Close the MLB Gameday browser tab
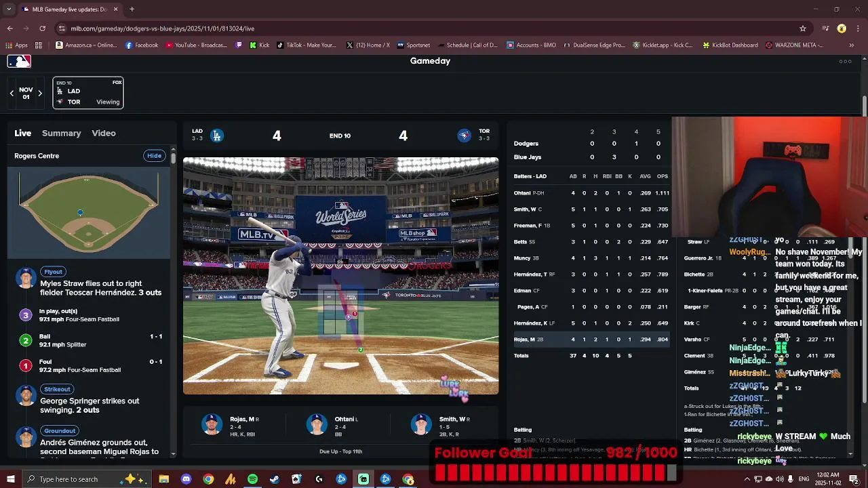 115,9
